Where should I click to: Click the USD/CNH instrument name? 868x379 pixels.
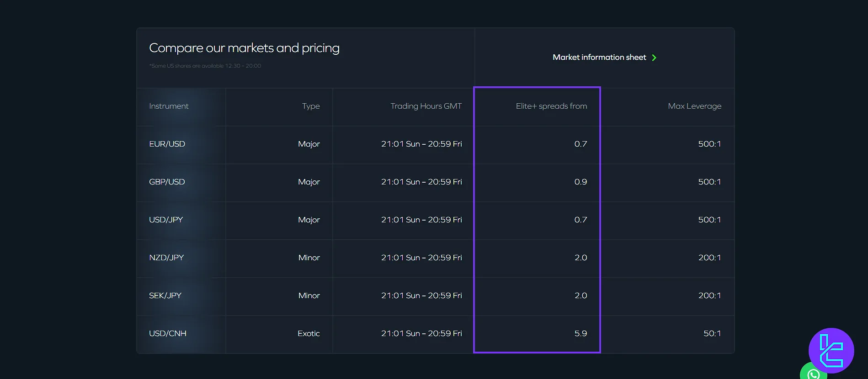pyautogui.click(x=168, y=333)
